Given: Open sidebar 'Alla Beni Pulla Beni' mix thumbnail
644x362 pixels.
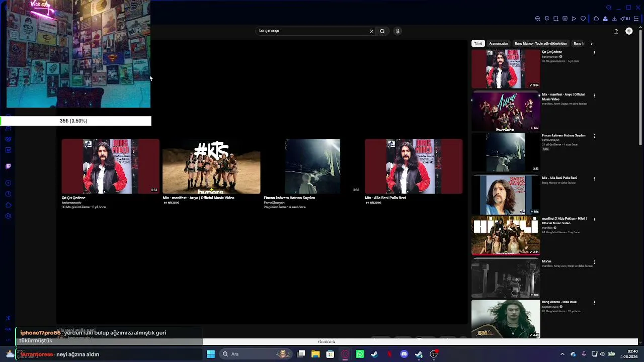Looking at the screenshot, I should point(506,195).
